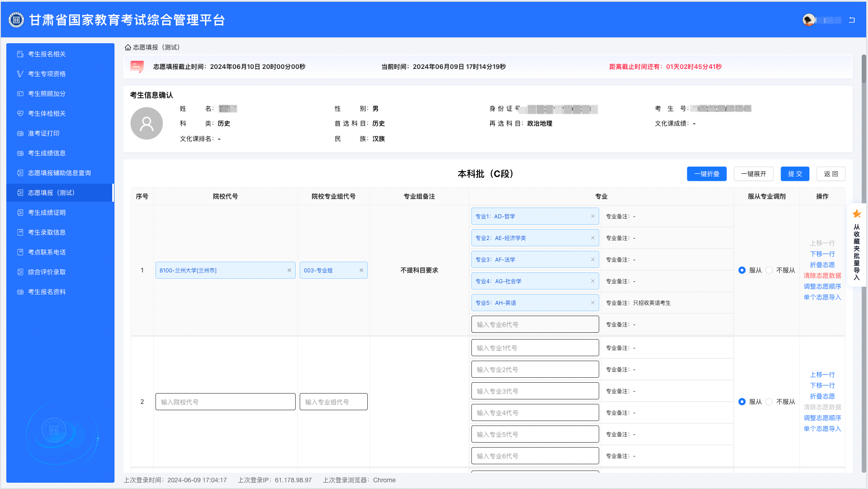Select the 考生体检相关 heart icon

pos(20,113)
